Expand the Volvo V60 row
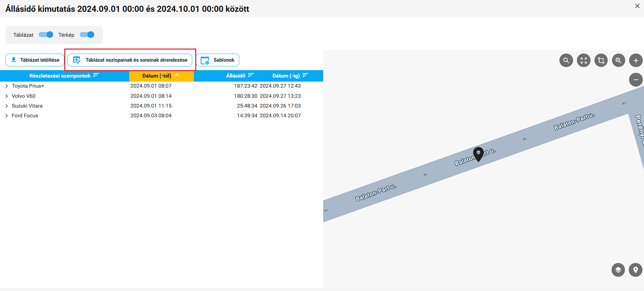The height and width of the screenshot is (291, 644). (7, 96)
